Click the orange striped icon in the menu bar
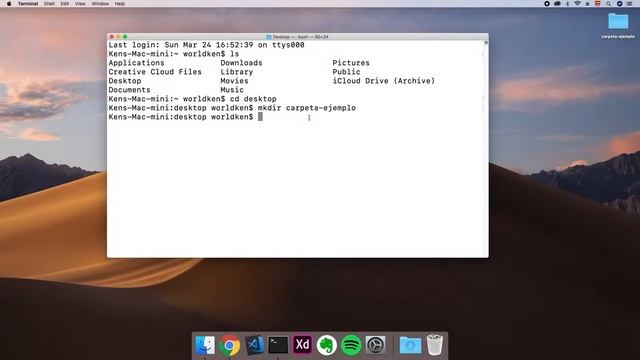 598,4
